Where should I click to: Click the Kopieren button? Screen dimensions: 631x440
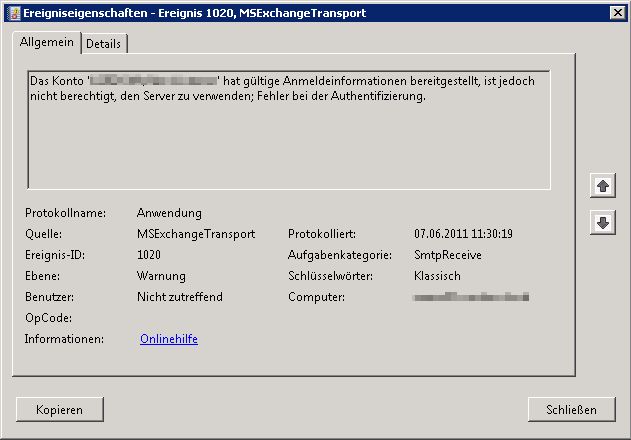coord(60,409)
